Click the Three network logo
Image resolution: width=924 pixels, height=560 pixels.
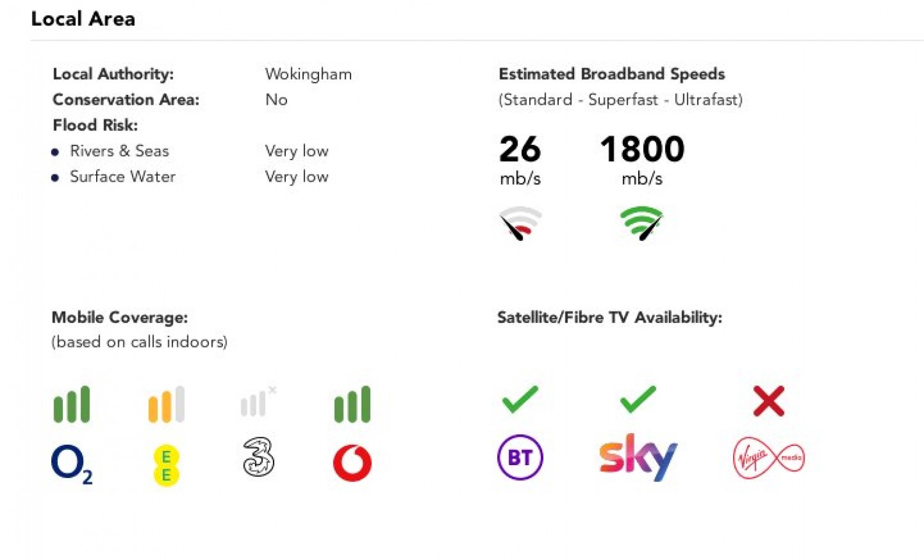click(259, 457)
